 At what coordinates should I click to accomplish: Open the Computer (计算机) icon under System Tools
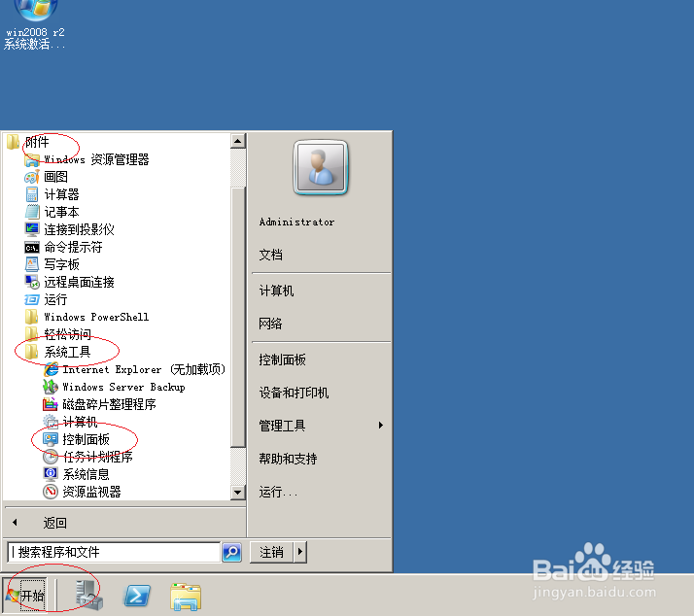click(51, 422)
